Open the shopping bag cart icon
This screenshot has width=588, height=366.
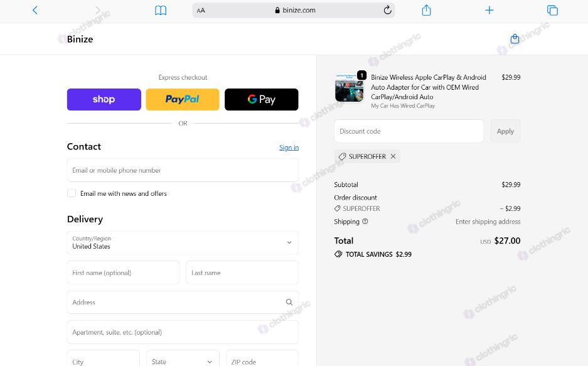(515, 39)
